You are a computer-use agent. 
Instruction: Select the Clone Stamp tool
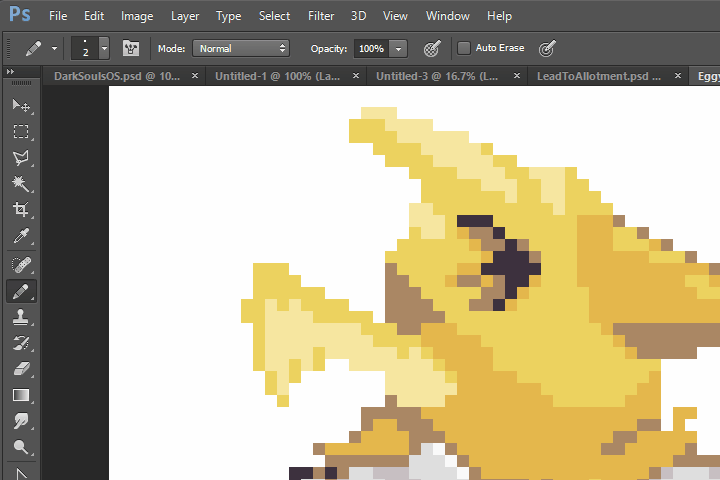pos(21,317)
